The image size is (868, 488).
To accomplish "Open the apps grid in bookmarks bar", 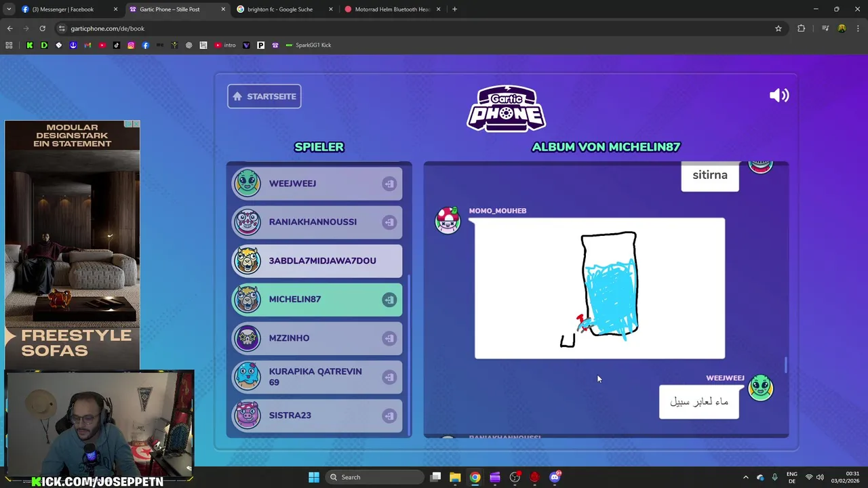I will click(x=9, y=45).
